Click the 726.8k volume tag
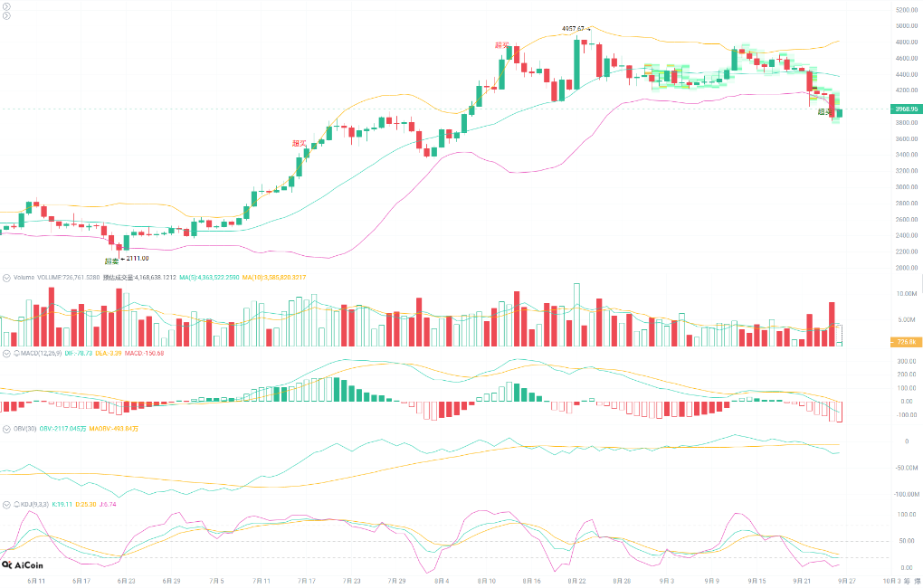Image resolution: width=923 pixels, height=588 pixels. coord(906,342)
